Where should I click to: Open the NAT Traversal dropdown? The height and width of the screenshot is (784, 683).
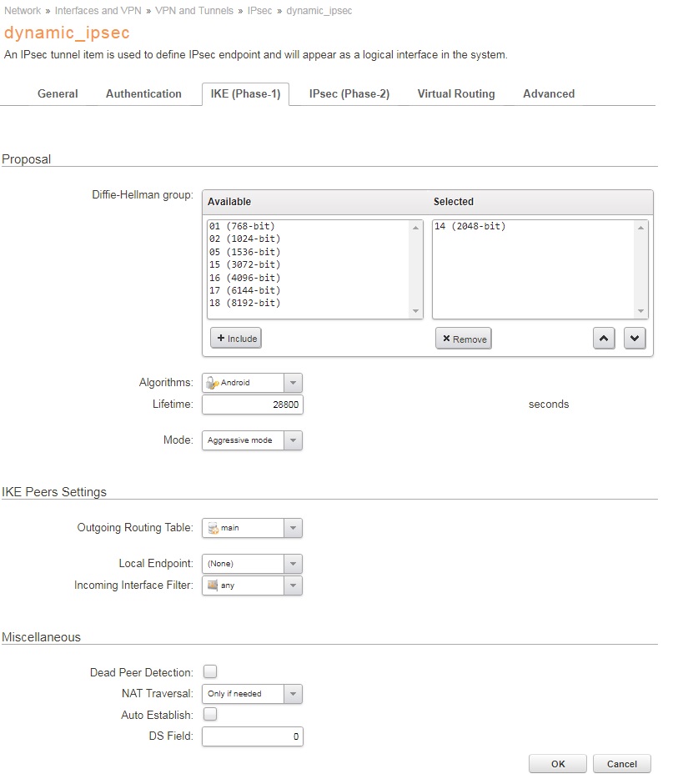pyautogui.click(x=252, y=694)
